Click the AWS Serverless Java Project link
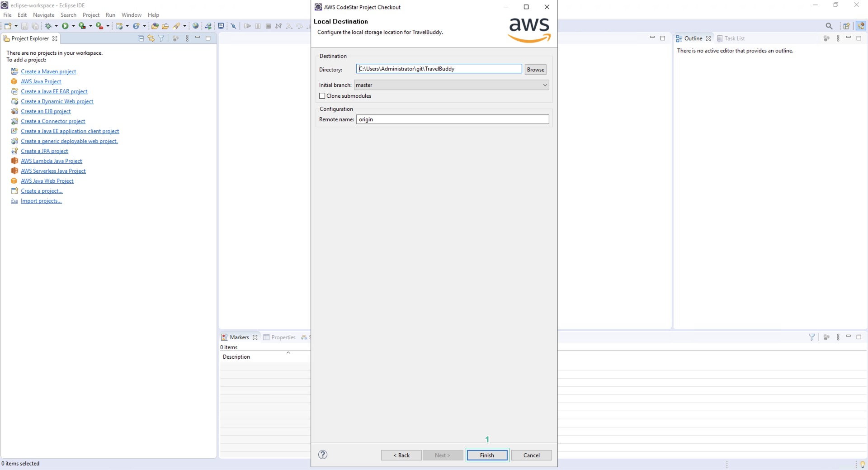This screenshot has width=868, height=470. 53,171
